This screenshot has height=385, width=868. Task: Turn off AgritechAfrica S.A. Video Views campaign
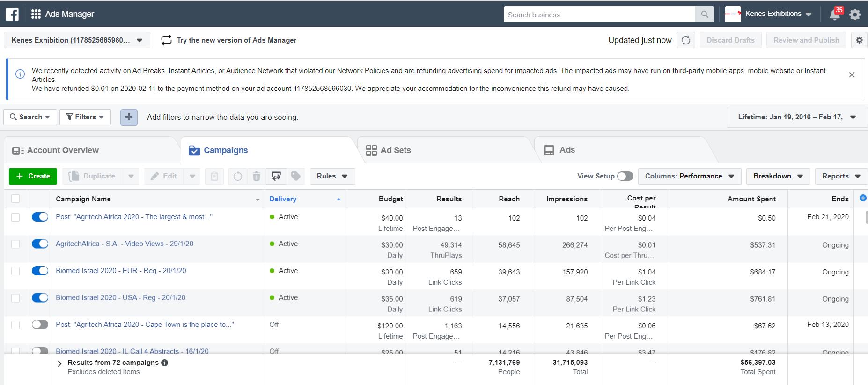(x=40, y=244)
